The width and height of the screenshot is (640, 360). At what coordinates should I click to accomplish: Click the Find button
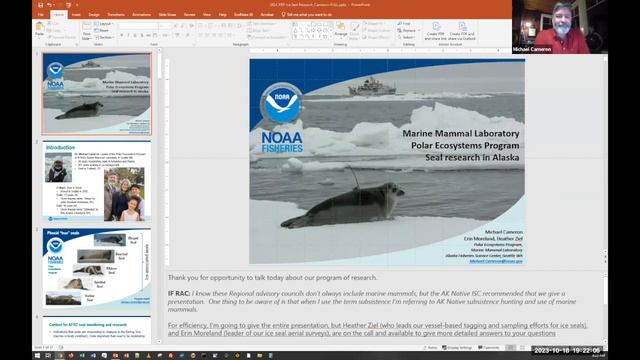[x=404, y=24]
